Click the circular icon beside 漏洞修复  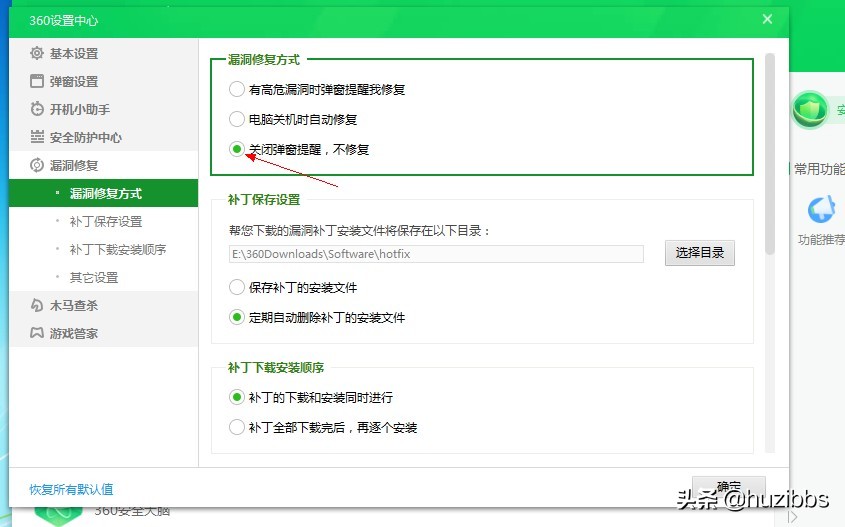pyautogui.click(x=37, y=165)
